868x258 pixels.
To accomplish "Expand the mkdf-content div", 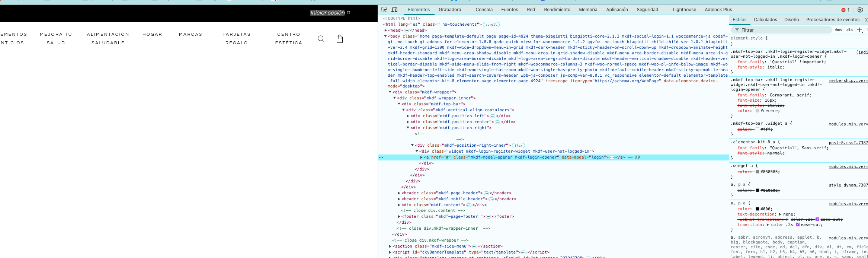I will click(399, 205).
